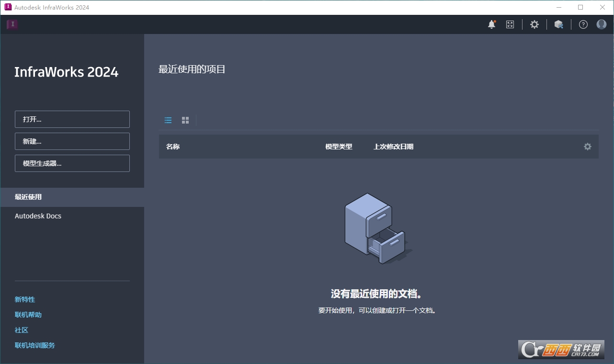Sort by the 模型类型 column header
Image resolution: width=614 pixels, height=364 pixels.
click(339, 147)
